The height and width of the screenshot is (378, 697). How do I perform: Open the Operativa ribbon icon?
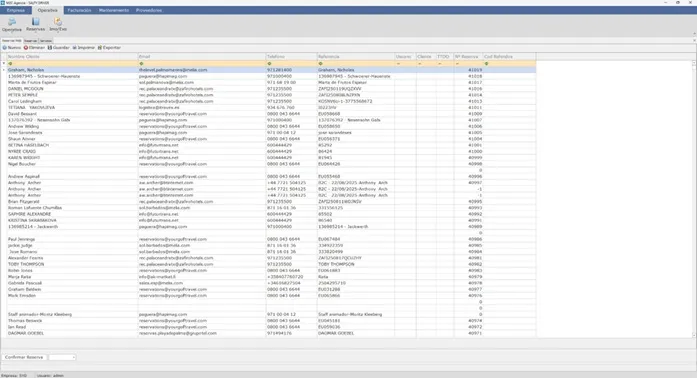coord(12,25)
